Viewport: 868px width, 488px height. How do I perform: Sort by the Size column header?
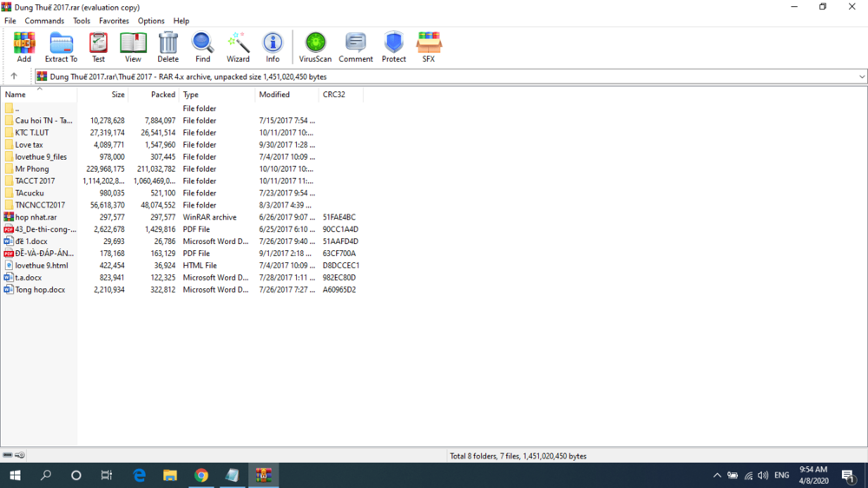[103, 94]
